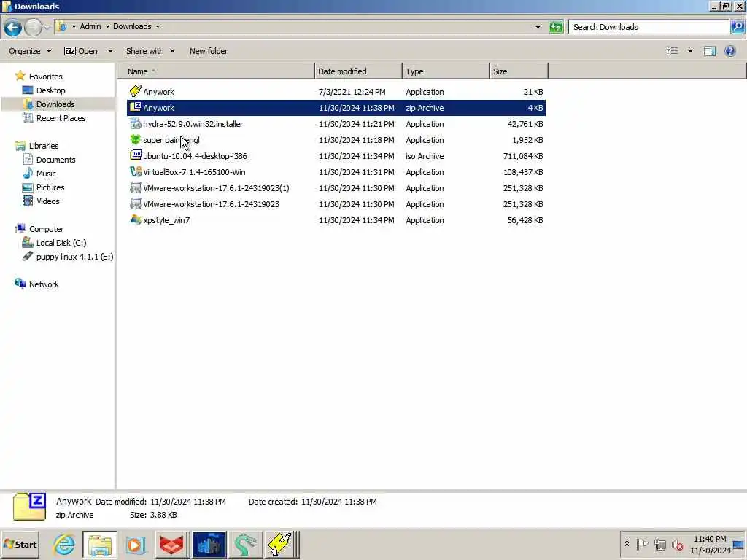Open the Organize menu
The image size is (747, 560).
coord(29,51)
